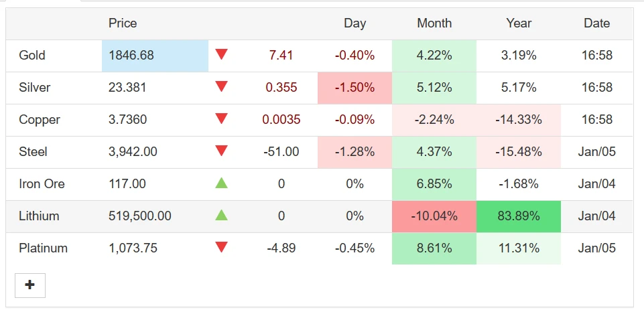Click the red down arrow for Platinum
This screenshot has height=310, width=644.
click(221, 247)
